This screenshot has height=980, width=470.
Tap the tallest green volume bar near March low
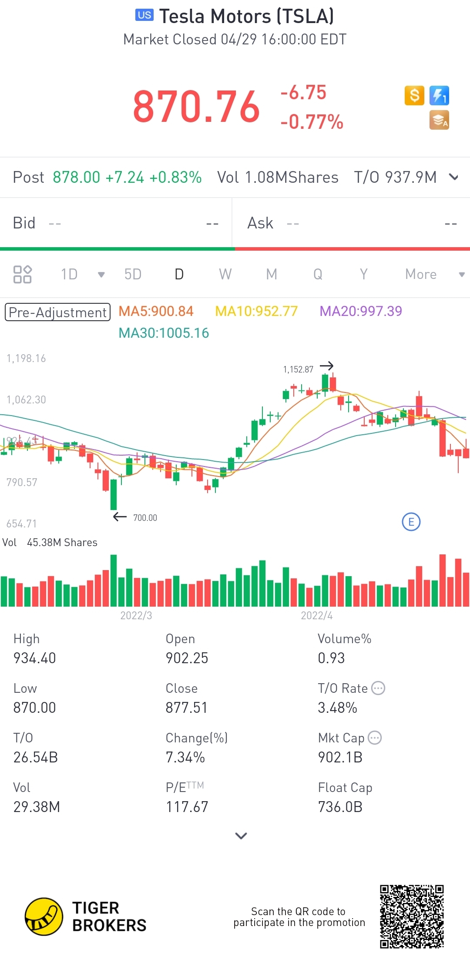114,580
